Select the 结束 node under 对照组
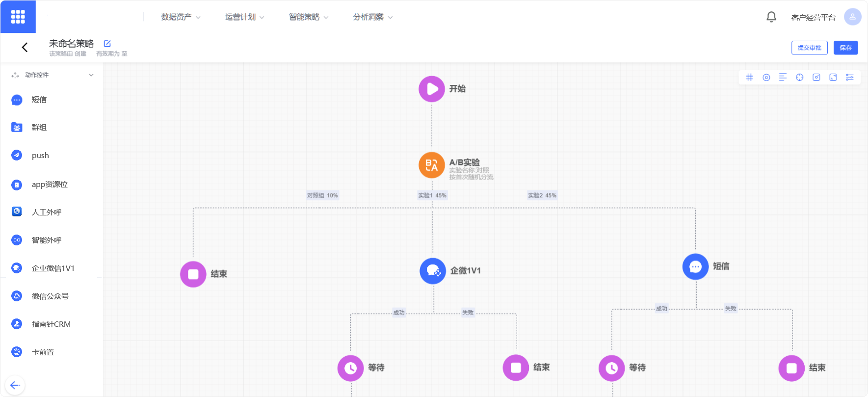Screen dimensions: 868x397 coord(193,274)
